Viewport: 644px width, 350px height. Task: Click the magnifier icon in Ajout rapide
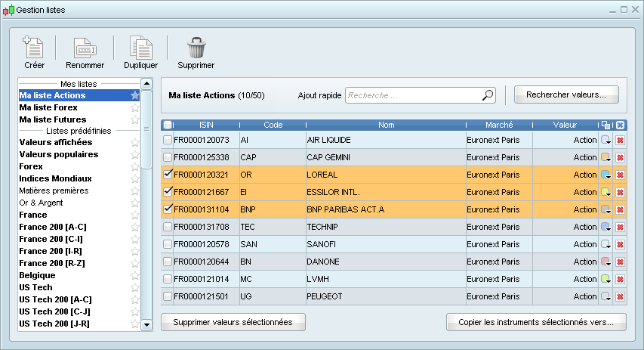(x=488, y=95)
